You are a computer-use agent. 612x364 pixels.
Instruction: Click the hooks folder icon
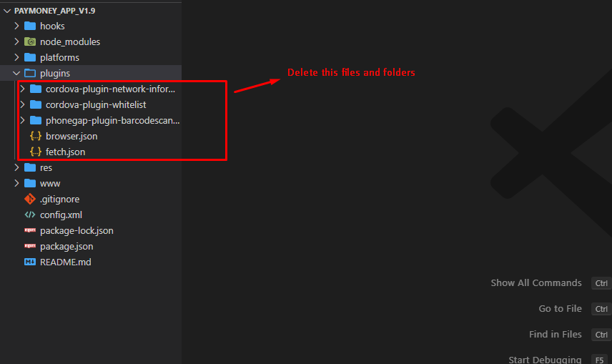click(30, 26)
